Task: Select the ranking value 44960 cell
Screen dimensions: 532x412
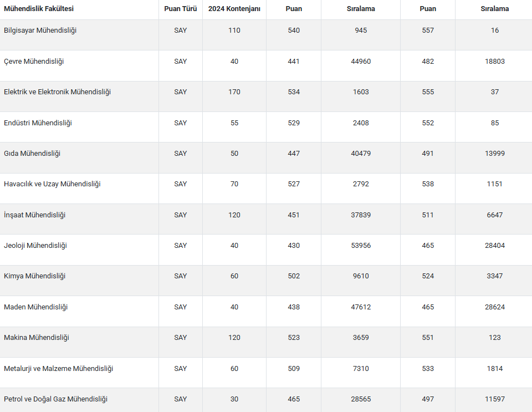Action: click(361, 62)
